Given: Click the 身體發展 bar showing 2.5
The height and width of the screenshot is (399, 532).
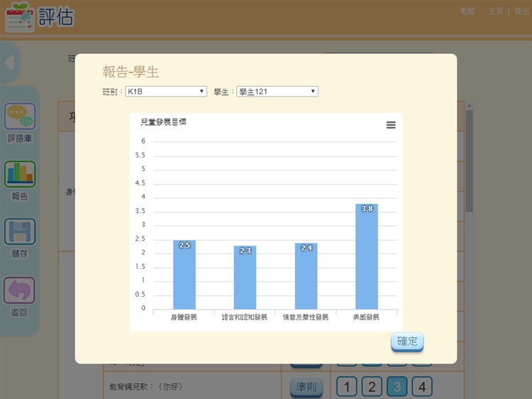Looking at the screenshot, I should pyautogui.click(x=184, y=275).
